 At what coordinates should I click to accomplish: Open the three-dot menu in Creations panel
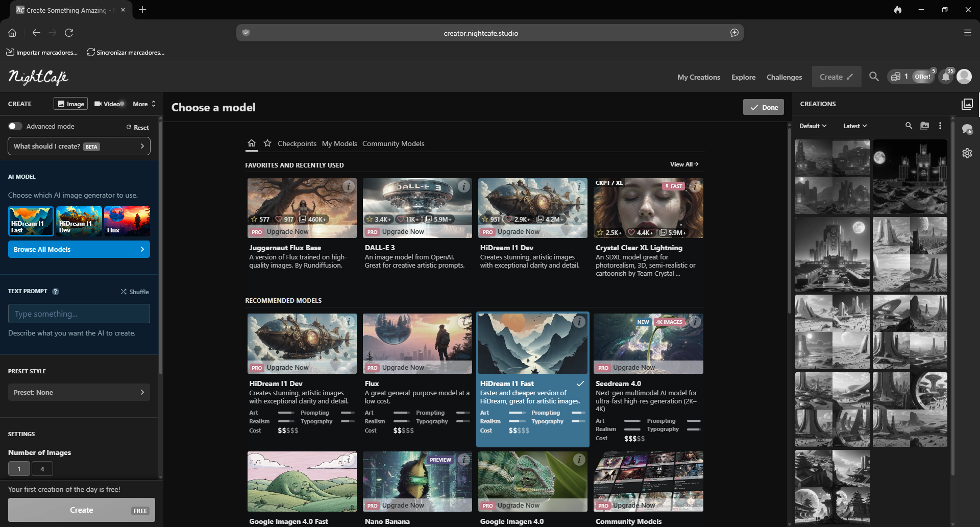click(940, 125)
